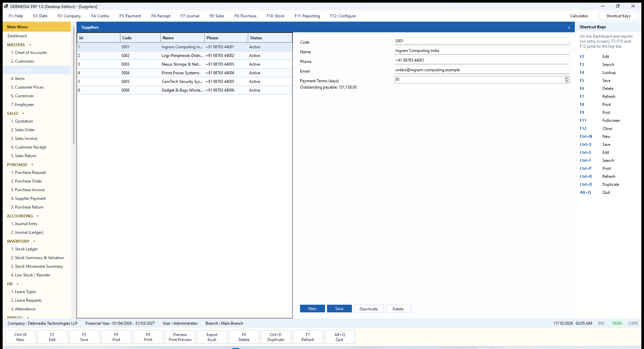The width and height of the screenshot is (644, 349).
Task: Click the blue New button
Action: (312, 309)
